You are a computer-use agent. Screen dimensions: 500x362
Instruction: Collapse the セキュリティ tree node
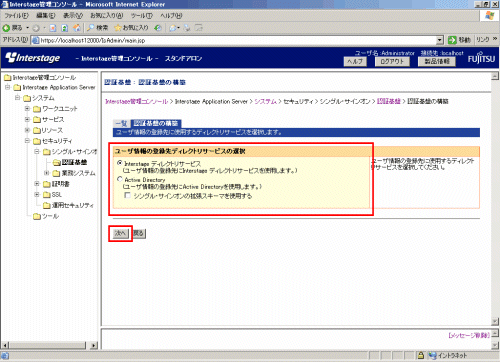click(x=27, y=141)
